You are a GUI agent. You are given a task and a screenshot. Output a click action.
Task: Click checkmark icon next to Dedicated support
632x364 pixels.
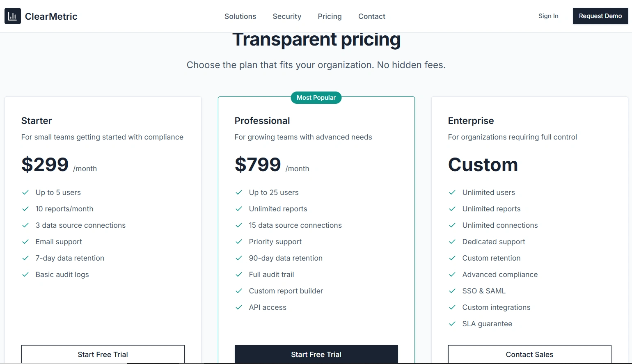pyautogui.click(x=452, y=242)
